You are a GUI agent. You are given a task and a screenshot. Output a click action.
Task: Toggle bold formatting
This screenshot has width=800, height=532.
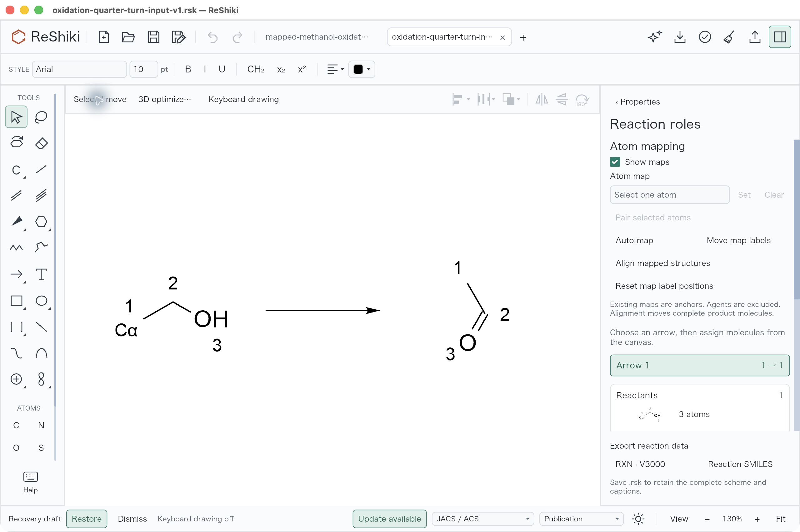(188, 69)
